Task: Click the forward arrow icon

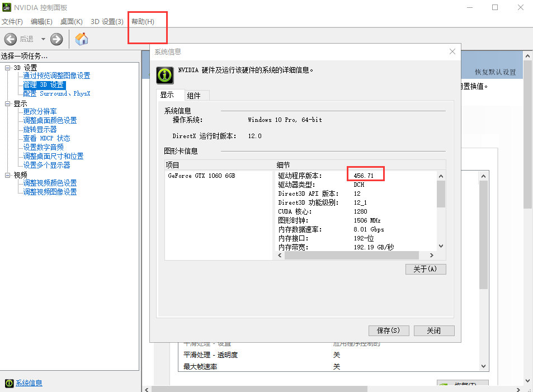Action: pos(56,39)
